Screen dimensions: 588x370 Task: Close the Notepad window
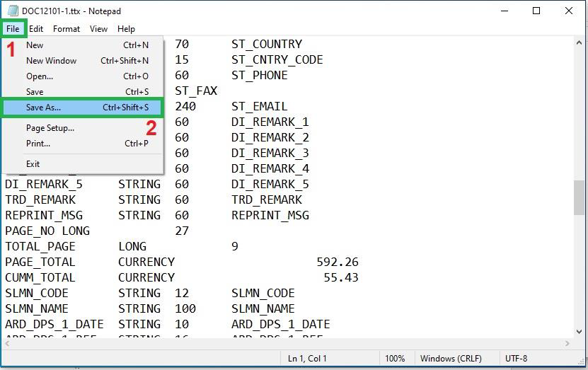[569, 11]
